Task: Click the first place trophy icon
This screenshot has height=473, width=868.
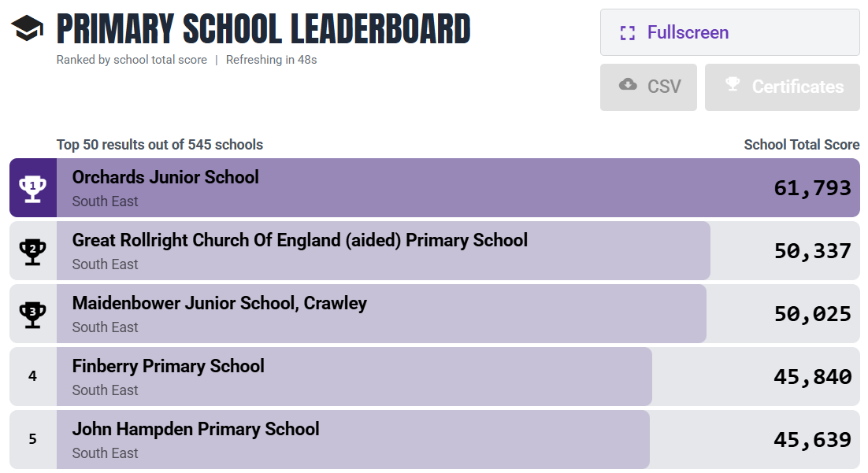Action: point(32,188)
